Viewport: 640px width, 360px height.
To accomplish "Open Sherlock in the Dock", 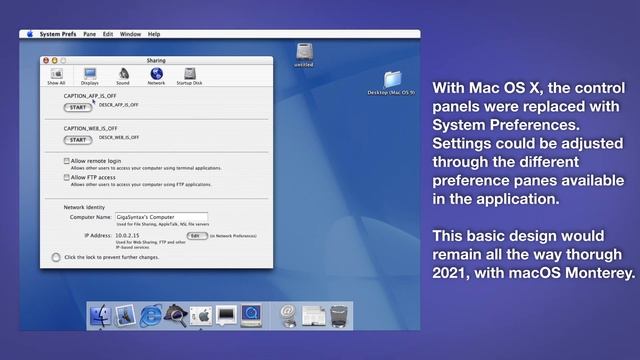I will [x=176, y=316].
